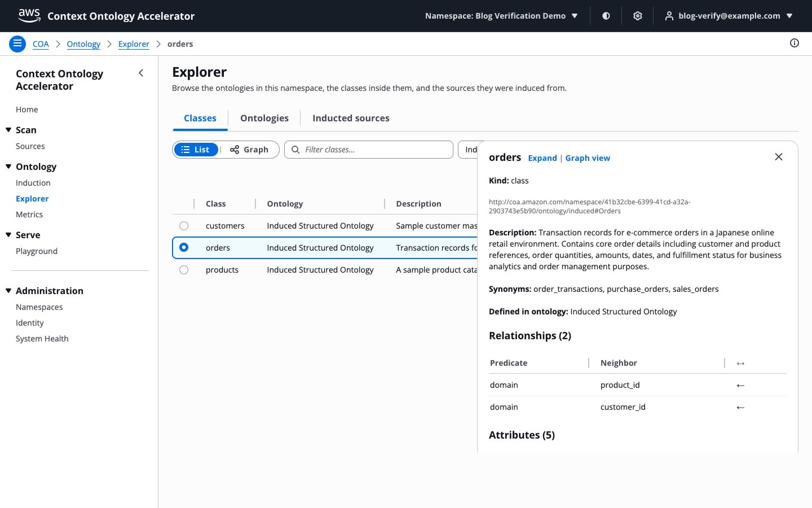
Task: Collapse the Administration section
Action: point(8,291)
